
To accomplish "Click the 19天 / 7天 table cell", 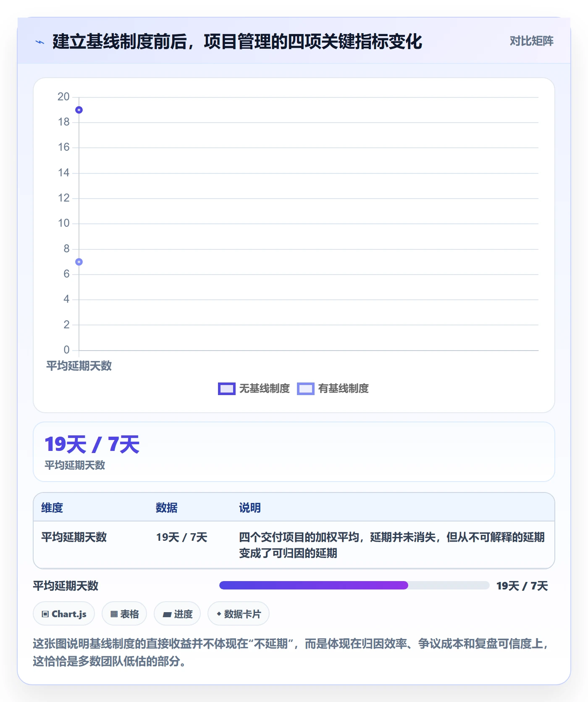I will (182, 537).
